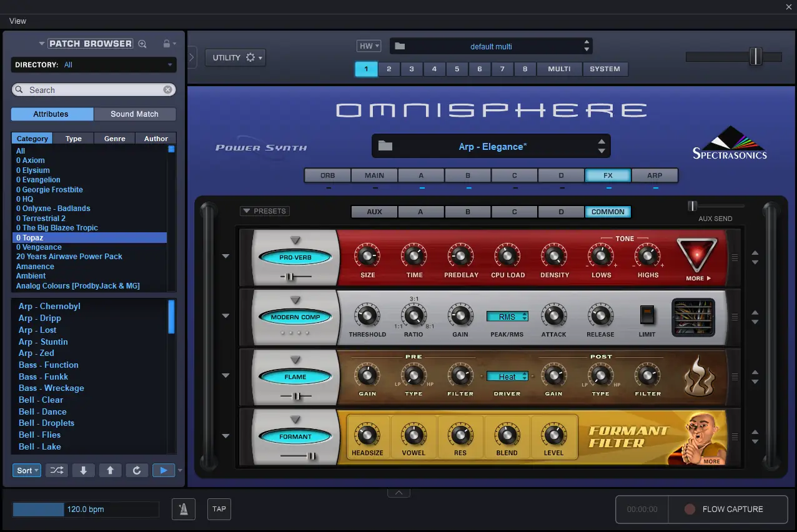Click the patch browser lock icon

point(166,44)
